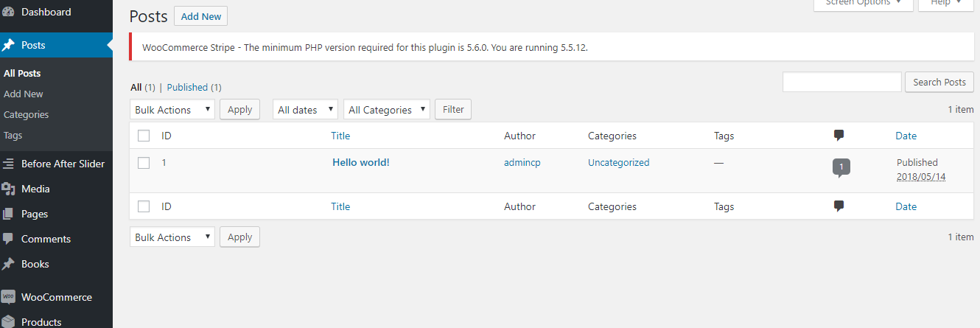Open WooCommerce in the sidebar menu

tap(56, 297)
